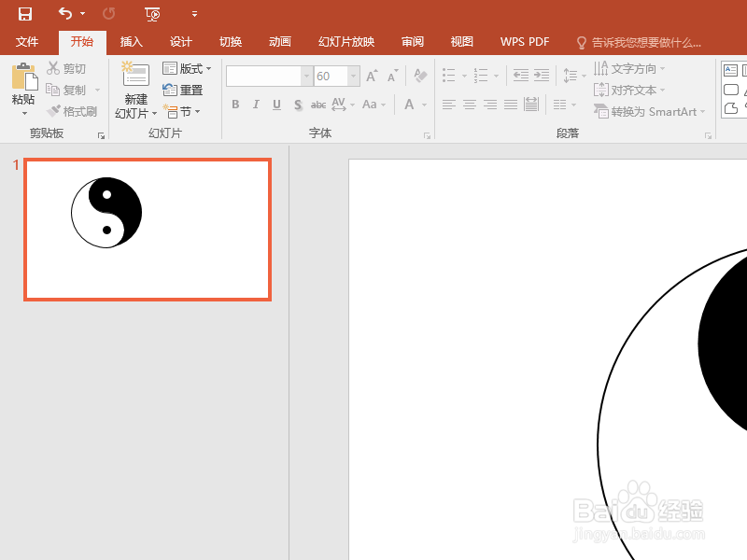Switch to the 插入 tab

132,42
